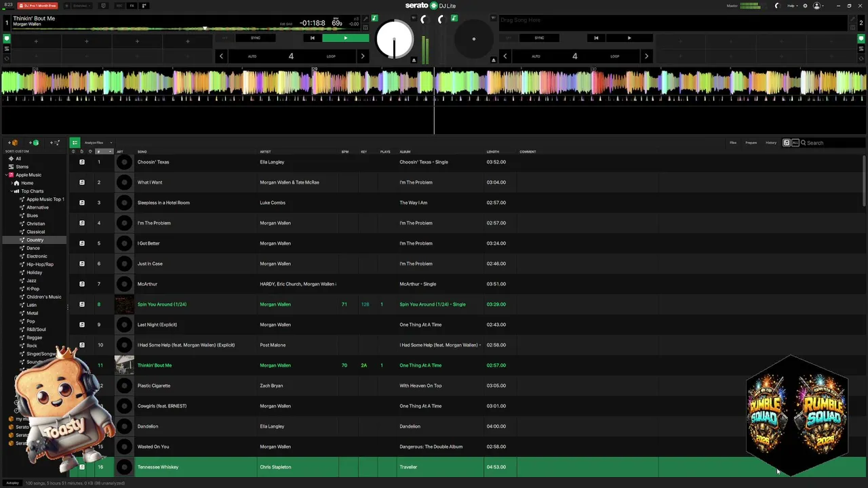Image resolution: width=868 pixels, height=488 pixels.
Task: Open the History panel tab
Action: point(771,143)
